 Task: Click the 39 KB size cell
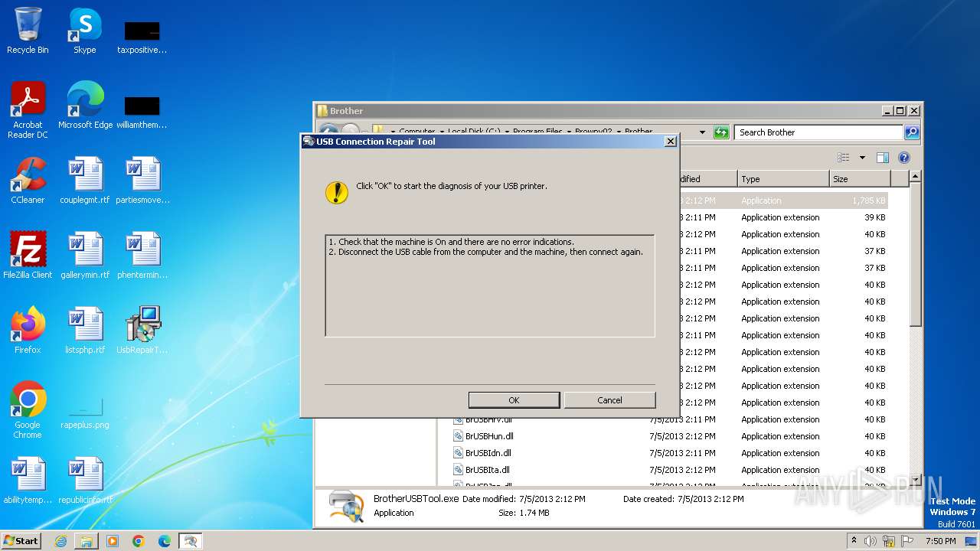click(874, 217)
